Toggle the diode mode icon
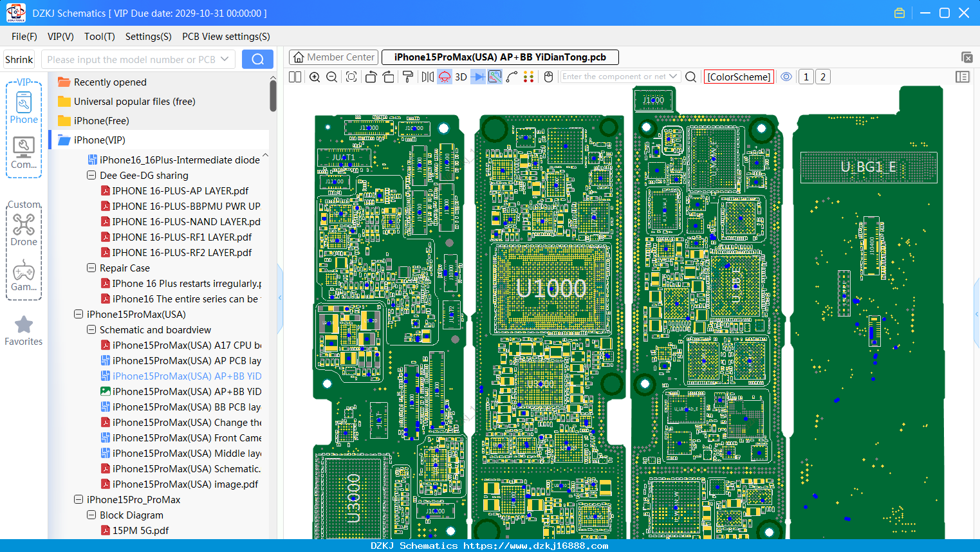 point(478,77)
